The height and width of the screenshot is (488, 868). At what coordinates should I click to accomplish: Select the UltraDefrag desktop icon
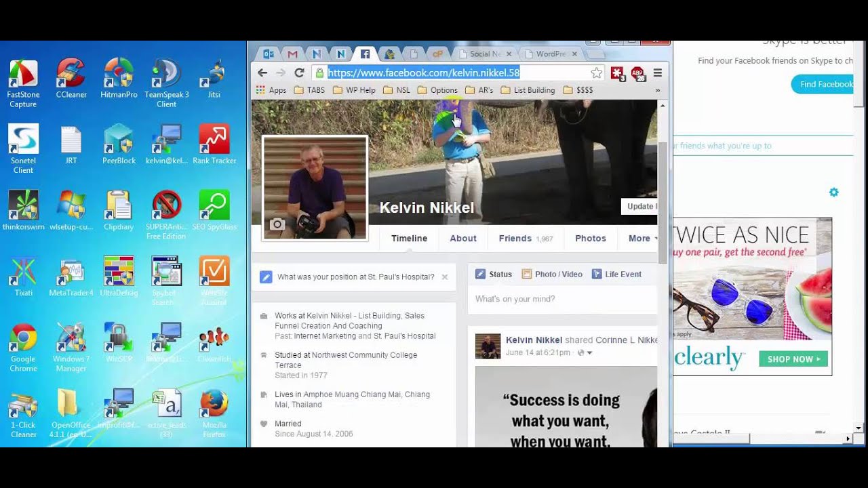119,278
